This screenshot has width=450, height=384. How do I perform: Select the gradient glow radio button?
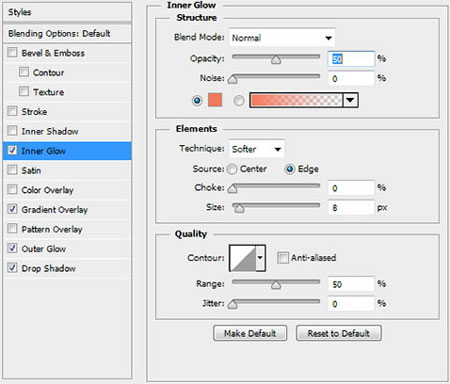tap(239, 100)
